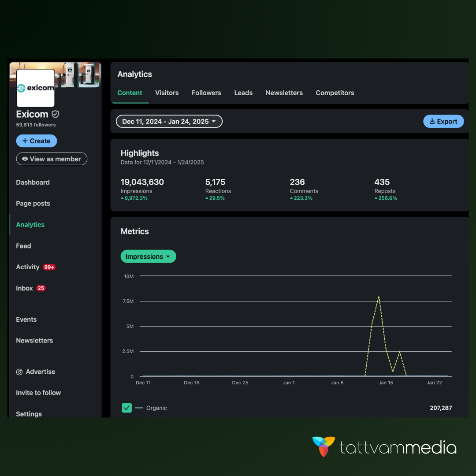The width and height of the screenshot is (476, 476).
Task: Click the Exicom logo thumbnail
Action: (36, 88)
